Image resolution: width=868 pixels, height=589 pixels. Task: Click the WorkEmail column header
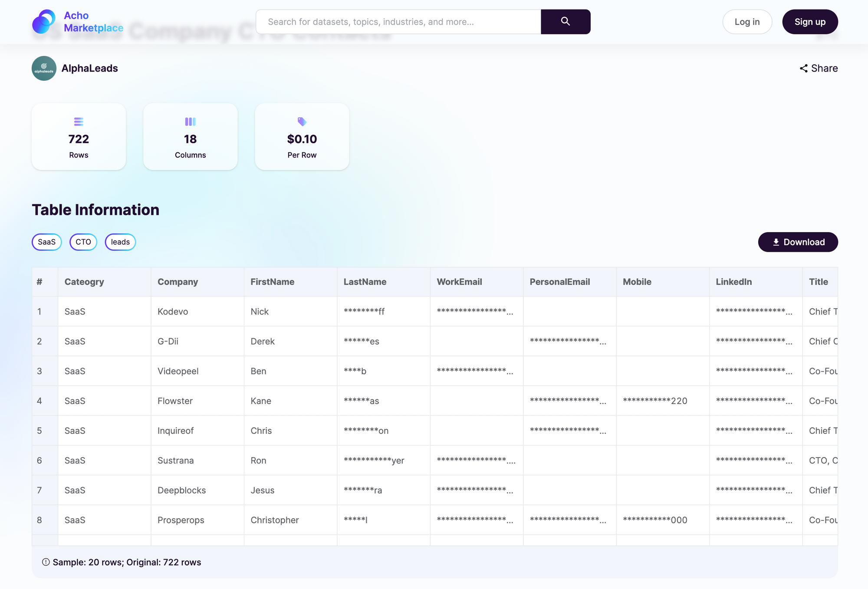pos(459,282)
